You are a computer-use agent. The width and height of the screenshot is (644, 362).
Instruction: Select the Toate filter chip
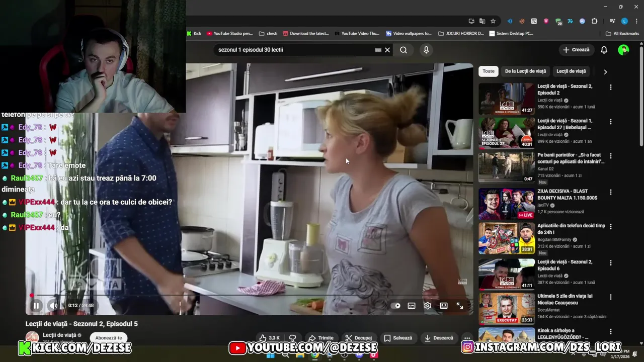(489, 71)
